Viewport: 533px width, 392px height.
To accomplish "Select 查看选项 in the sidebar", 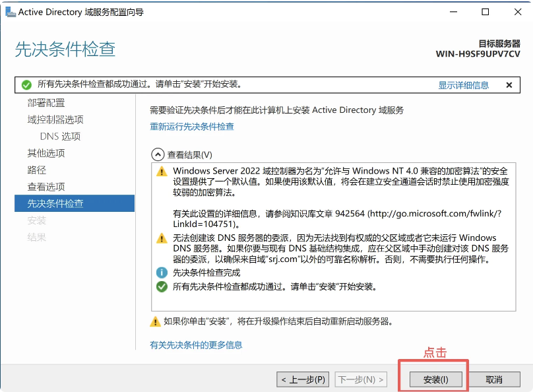I will point(46,187).
